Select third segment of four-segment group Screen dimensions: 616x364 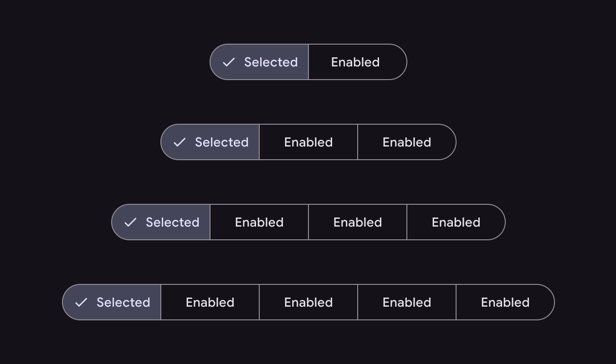(358, 222)
